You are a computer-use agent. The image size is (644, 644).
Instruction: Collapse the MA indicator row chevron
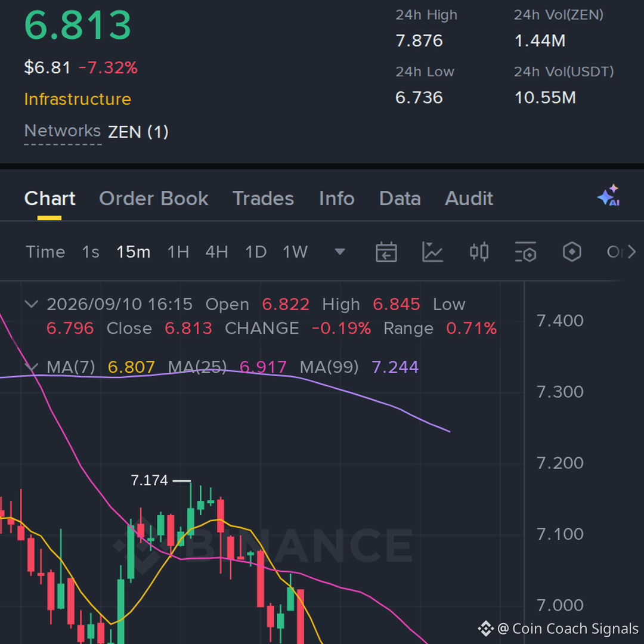tap(32, 366)
